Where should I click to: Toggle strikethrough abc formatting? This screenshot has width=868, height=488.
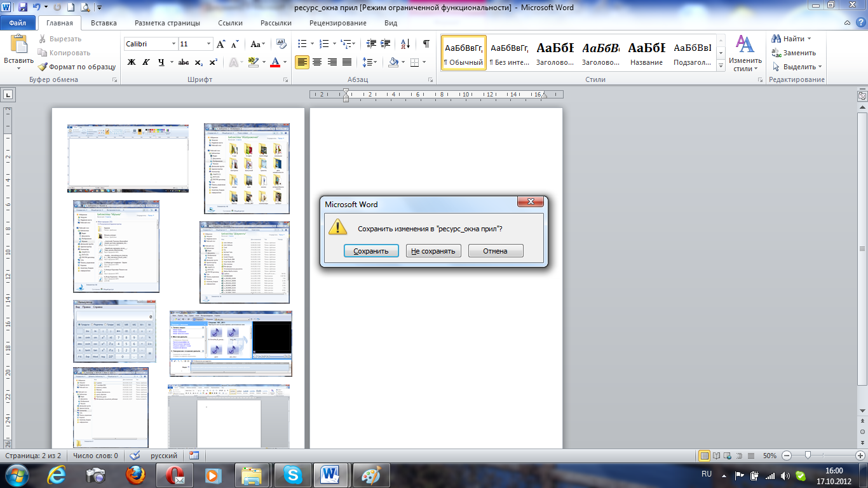[x=184, y=62]
